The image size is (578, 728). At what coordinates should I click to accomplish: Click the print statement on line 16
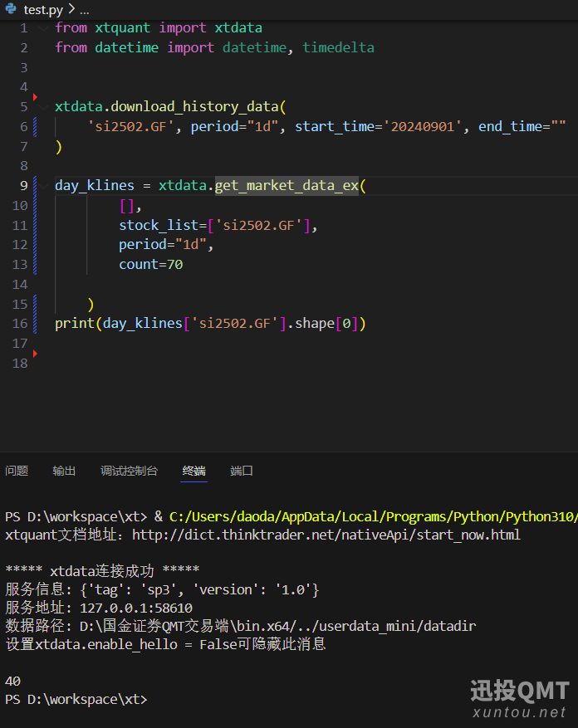[x=210, y=324]
